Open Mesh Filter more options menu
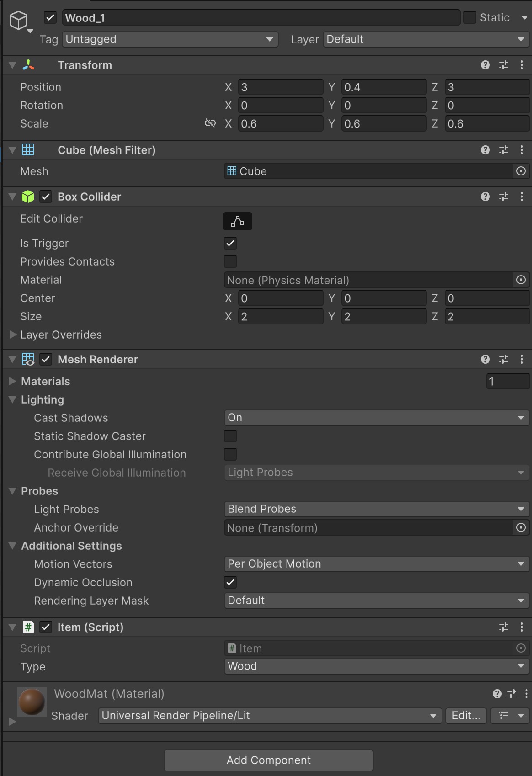The width and height of the screenshot is (532, 776). (x=521, y=150)
